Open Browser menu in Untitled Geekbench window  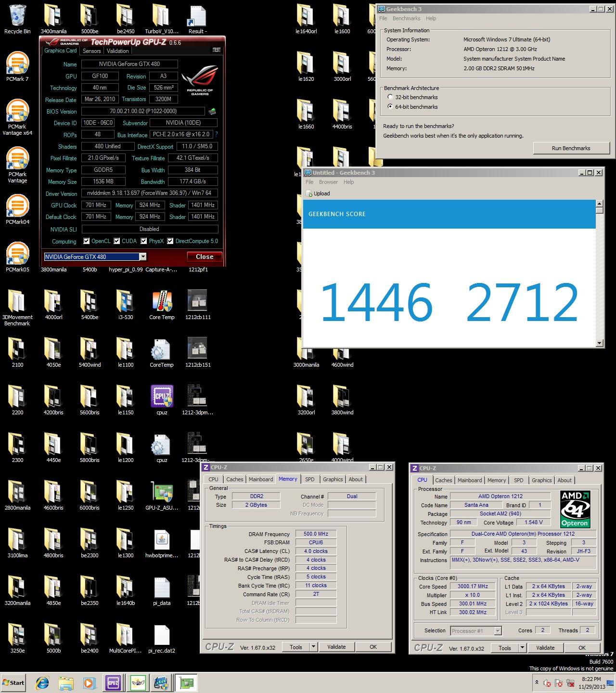328,182
